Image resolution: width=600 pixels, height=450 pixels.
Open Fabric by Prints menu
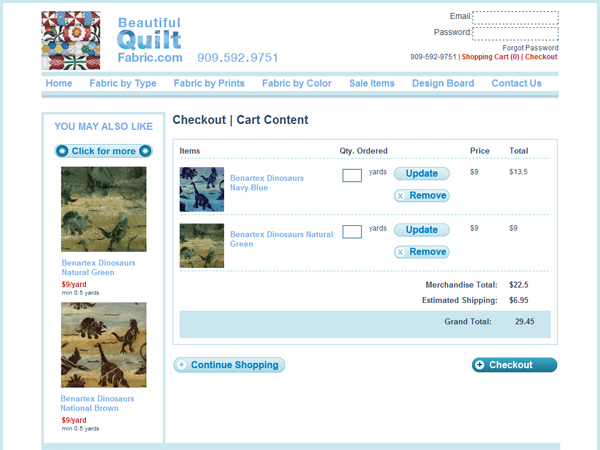pyautogui.click(x=209, y=83)
